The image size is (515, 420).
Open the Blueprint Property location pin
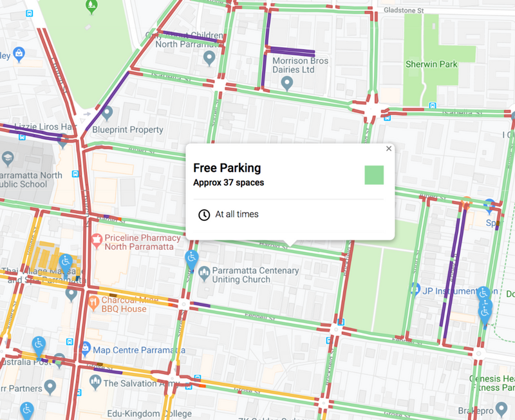[x=107, y=114]
